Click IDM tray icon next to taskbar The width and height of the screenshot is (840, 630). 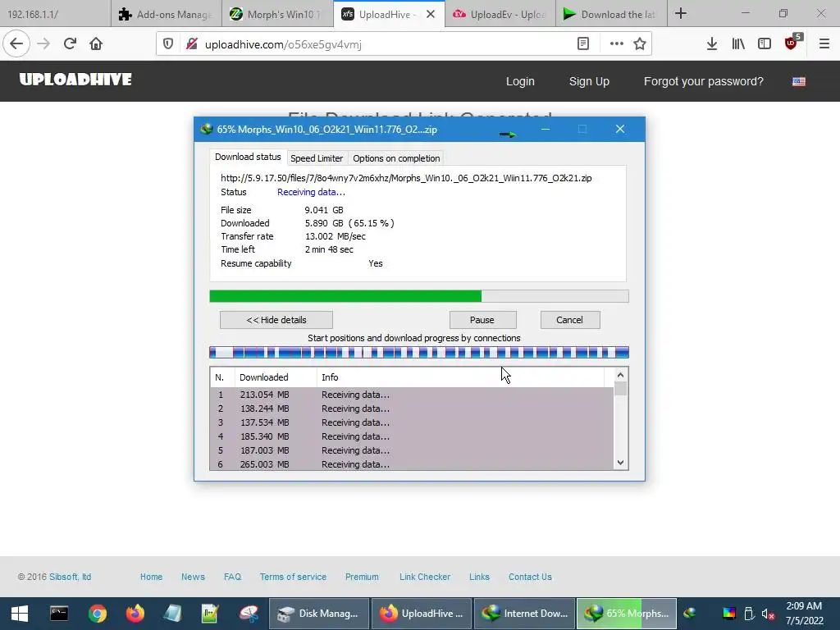(x=689, y=614)
